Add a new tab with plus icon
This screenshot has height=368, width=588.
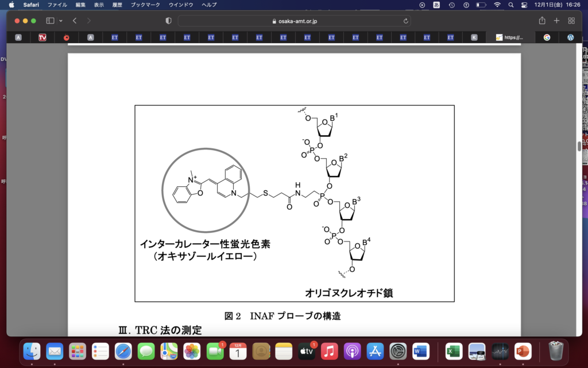[x=556, y=21]
